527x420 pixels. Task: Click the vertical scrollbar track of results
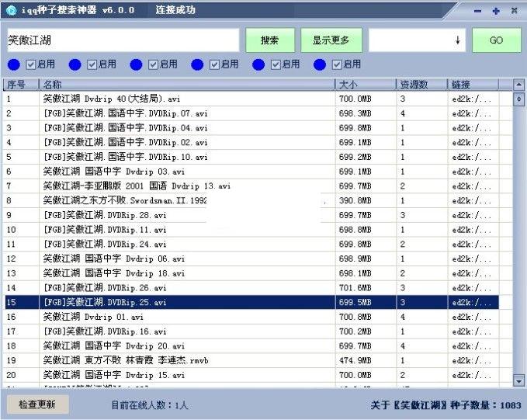(519, 233)
